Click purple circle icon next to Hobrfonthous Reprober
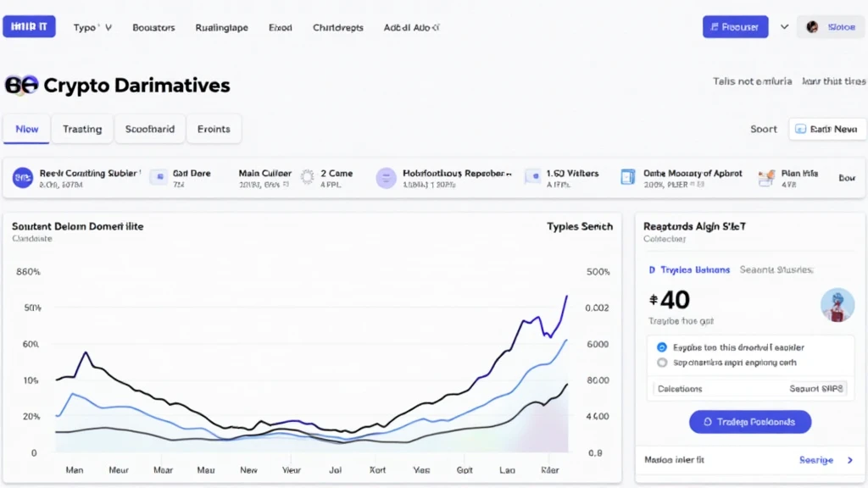The width and height of the screenshot is (868, 488). [x=386, y=177]
